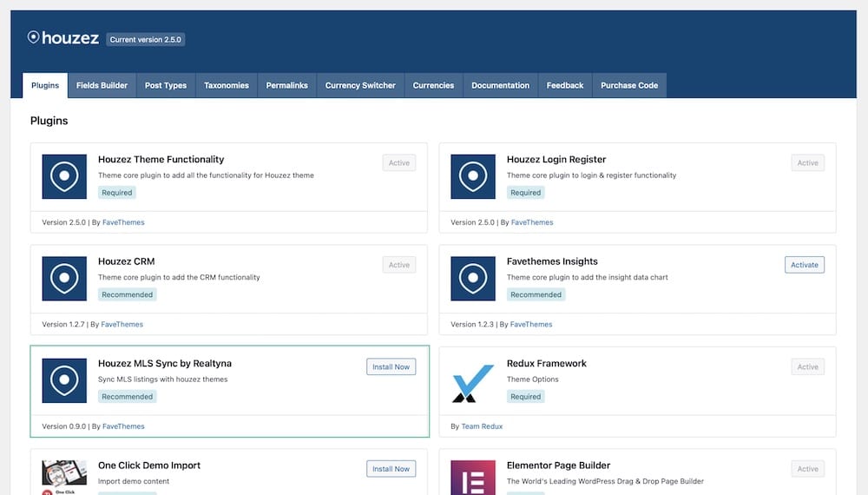Click the 'Import demo content' description

tap(134, 481)
